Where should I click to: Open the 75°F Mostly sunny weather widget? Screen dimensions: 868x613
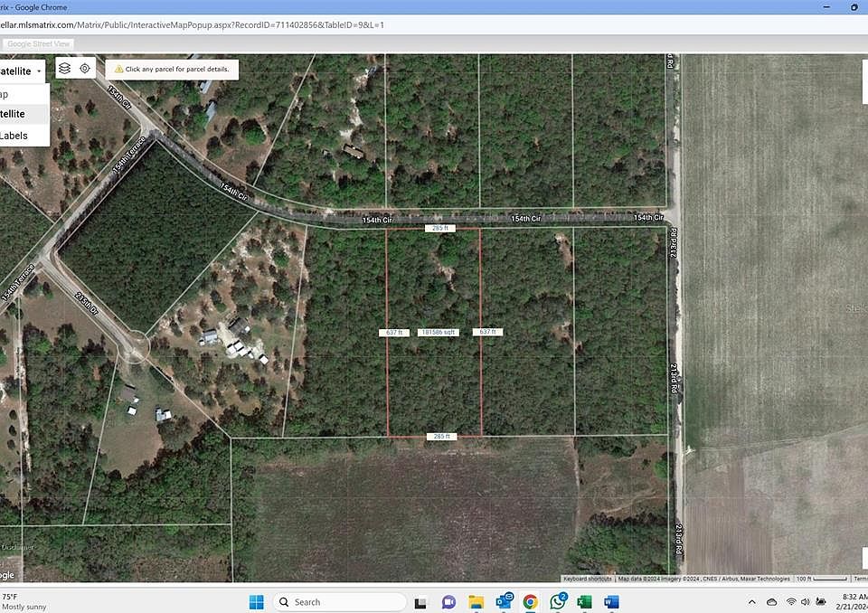(24, 602)
